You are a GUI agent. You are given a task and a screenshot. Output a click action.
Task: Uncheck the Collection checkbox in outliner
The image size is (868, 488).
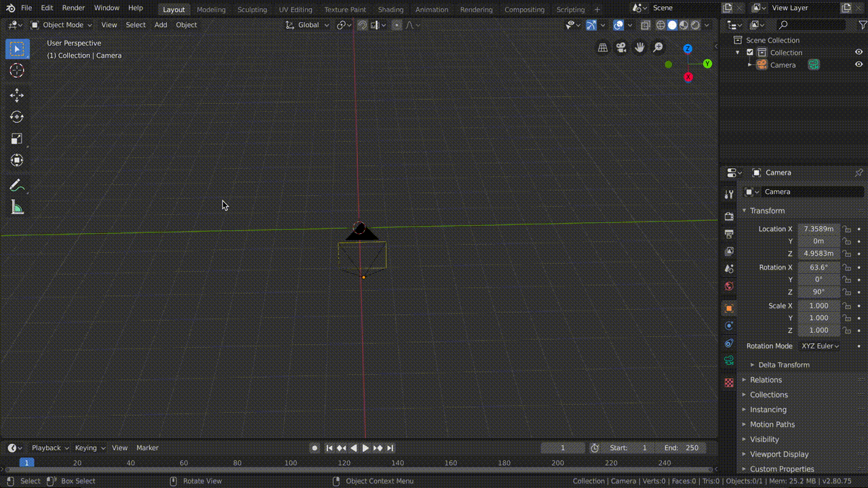point(750,53)
